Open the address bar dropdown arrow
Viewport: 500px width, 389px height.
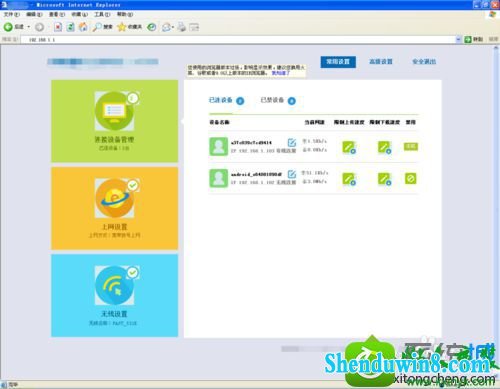[x=458, y=39]
